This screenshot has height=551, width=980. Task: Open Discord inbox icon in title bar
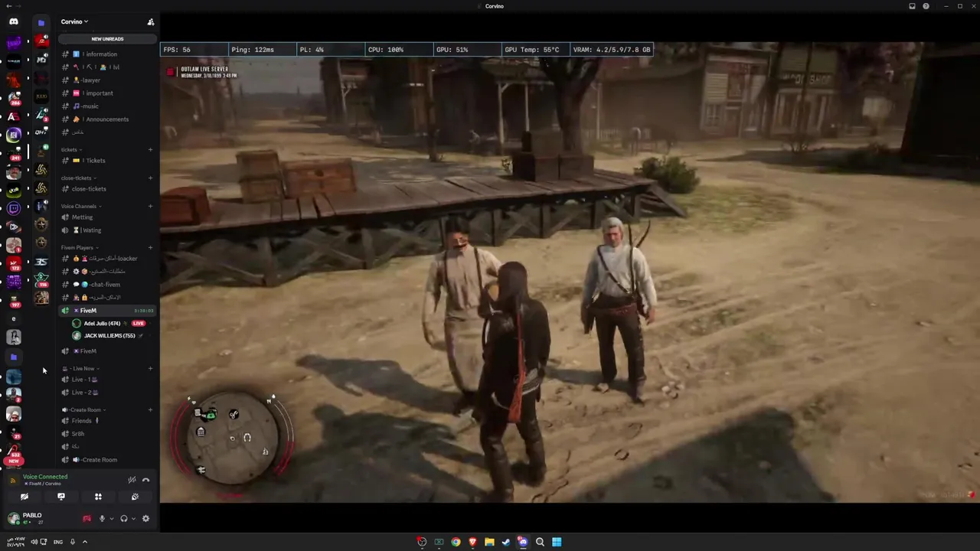click(x=912, y=6)
